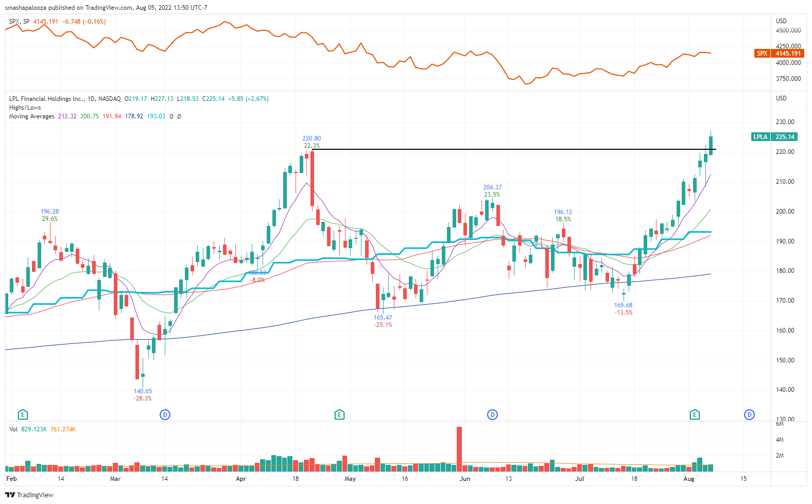Click the orange 4145.191 price tag
Screen dimensions: 812x504
pyautogui.click(x=788, y=54)
